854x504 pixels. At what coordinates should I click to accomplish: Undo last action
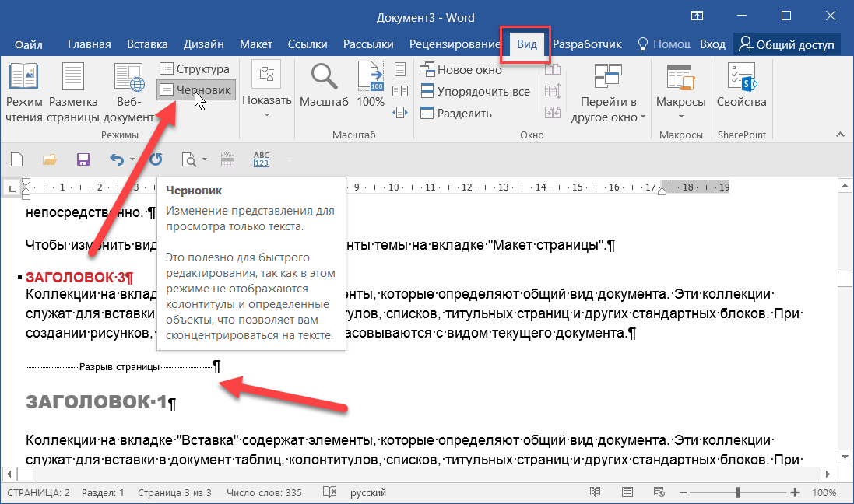(x=117, y=159)
